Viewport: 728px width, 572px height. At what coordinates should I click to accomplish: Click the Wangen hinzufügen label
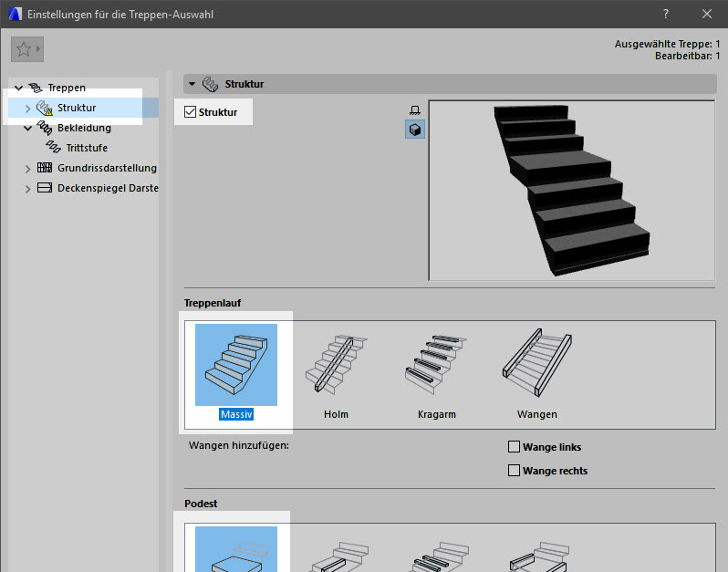point(239,445)
